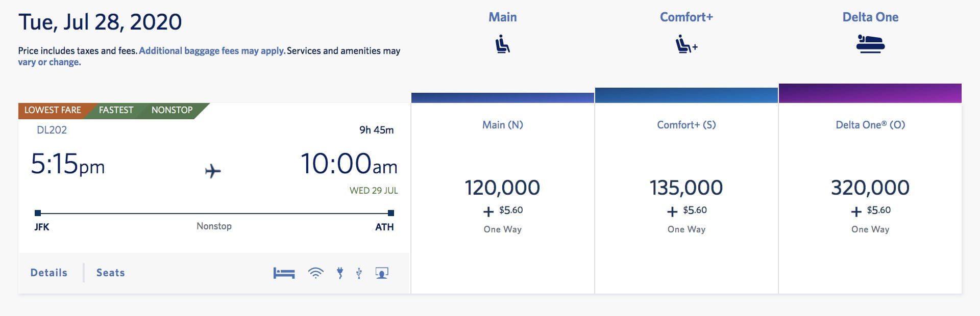Select the Main (N) fare for 120,000 miles

pos(502,188)
